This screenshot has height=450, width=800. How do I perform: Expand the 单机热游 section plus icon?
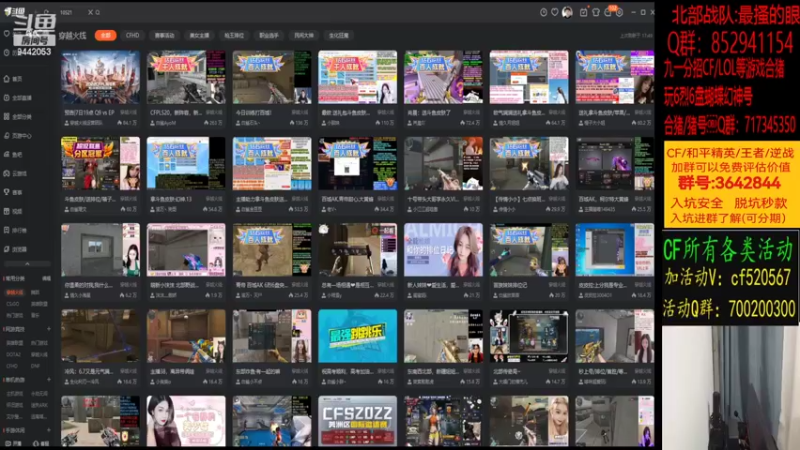(49, 380)
